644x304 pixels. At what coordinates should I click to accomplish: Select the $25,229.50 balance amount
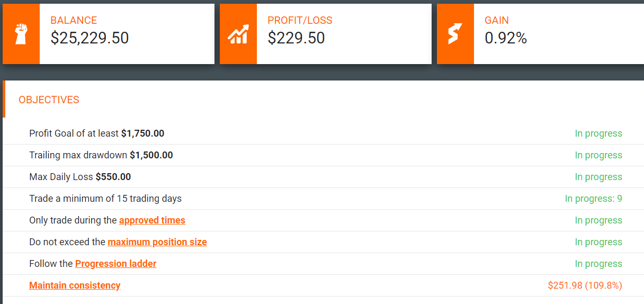(x=90, y=38)
